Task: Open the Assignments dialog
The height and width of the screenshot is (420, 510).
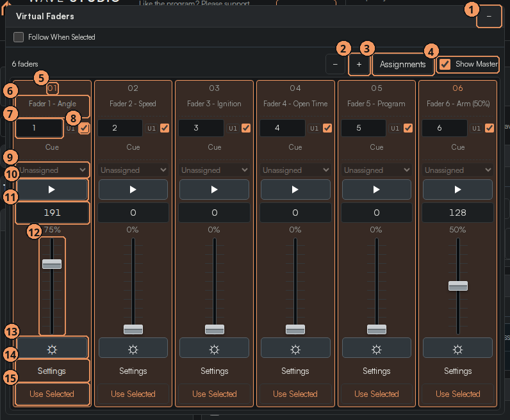Action: click(402, 65)
